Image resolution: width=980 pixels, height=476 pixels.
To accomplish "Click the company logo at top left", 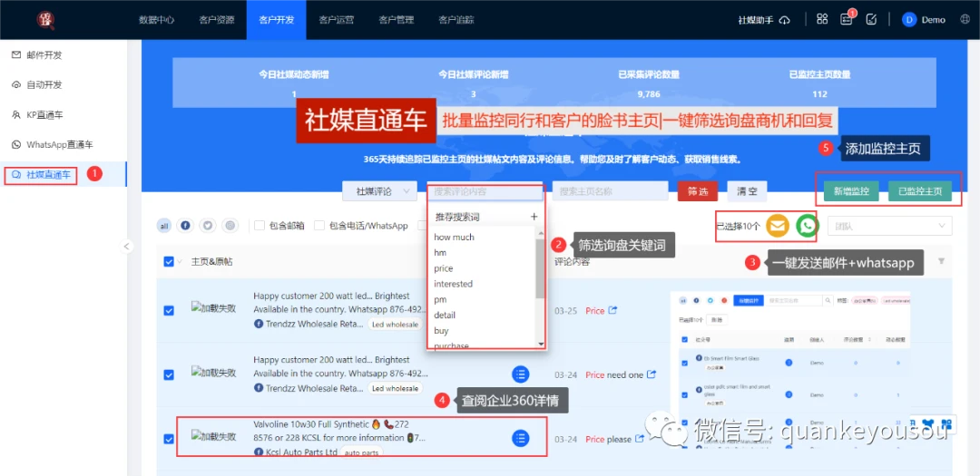I will click(46, 19).
